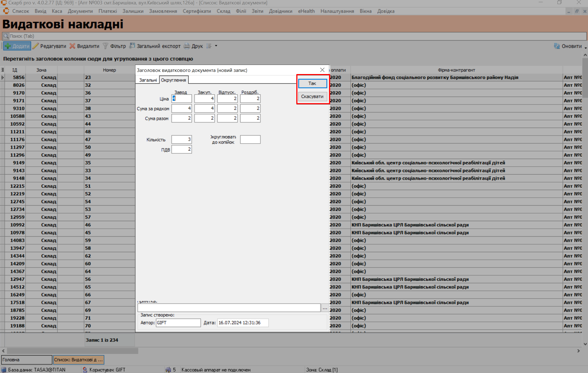Close the Заголовок видаткового документа dialog
588x373 pixels.
[x=322, y=70]
